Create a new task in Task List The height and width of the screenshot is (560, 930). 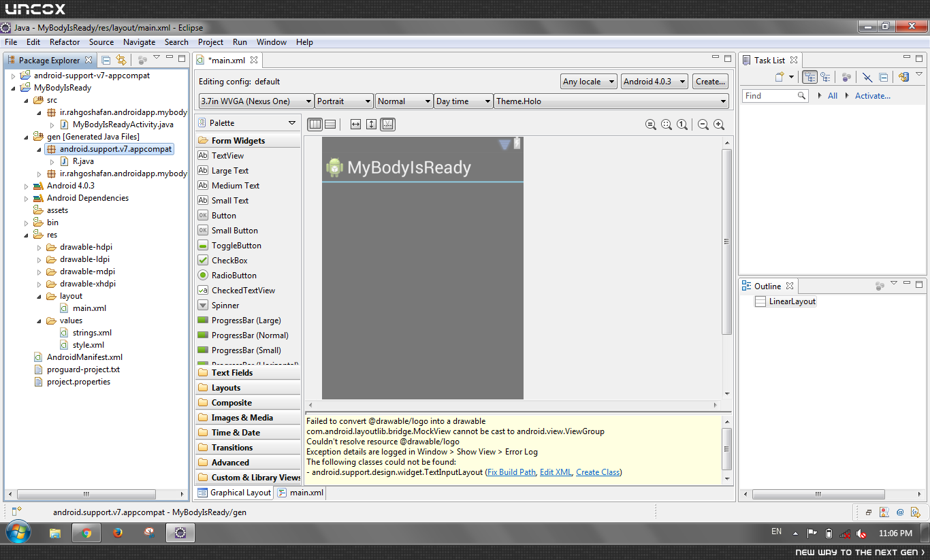coord(780,78)
